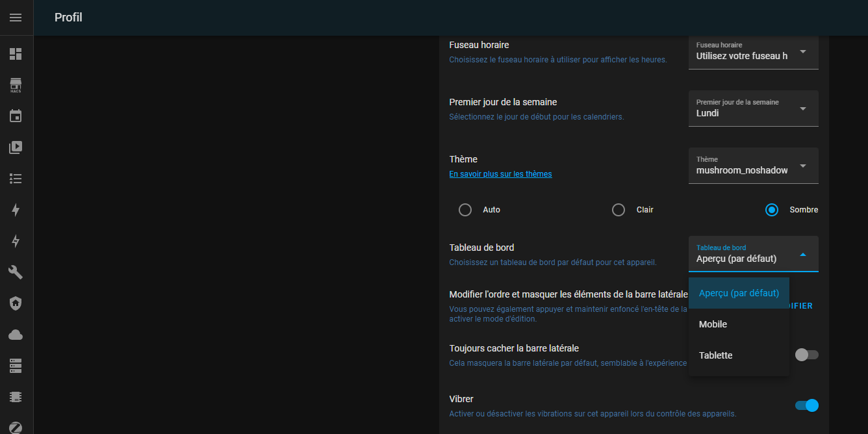Open HACS store from sidebar
This screenshot has width=868, height=434.
16,85
